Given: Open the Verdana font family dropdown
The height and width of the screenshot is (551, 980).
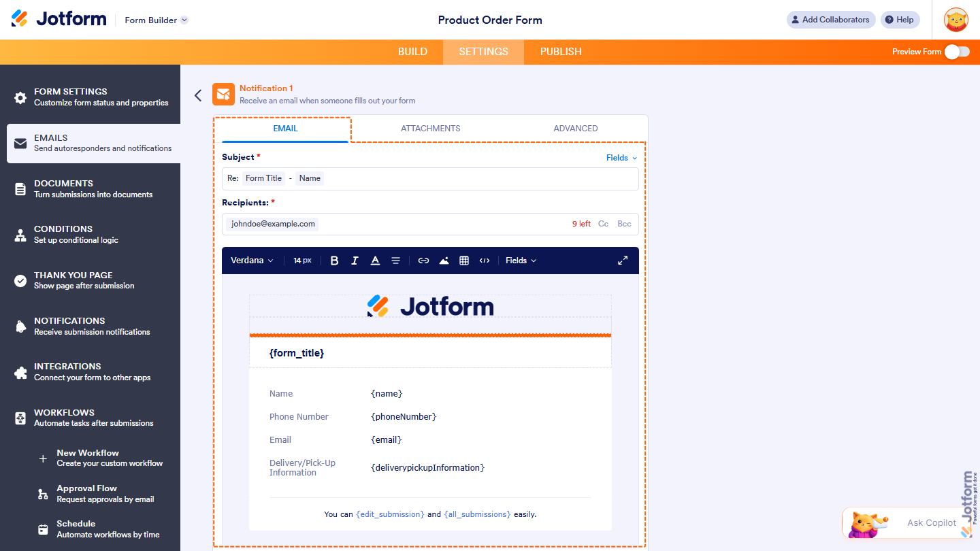Looking at the screenshot, I should tap(252, 261).
